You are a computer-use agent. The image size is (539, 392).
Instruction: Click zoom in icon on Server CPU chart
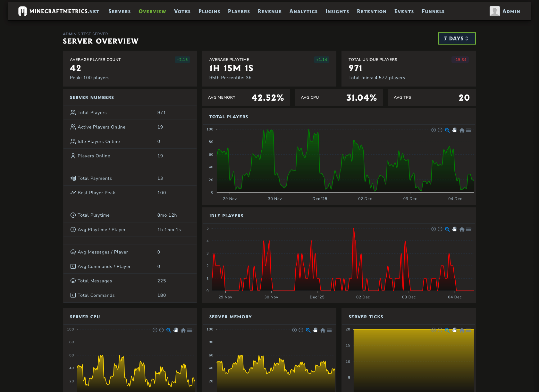click(x=155, y=330)
